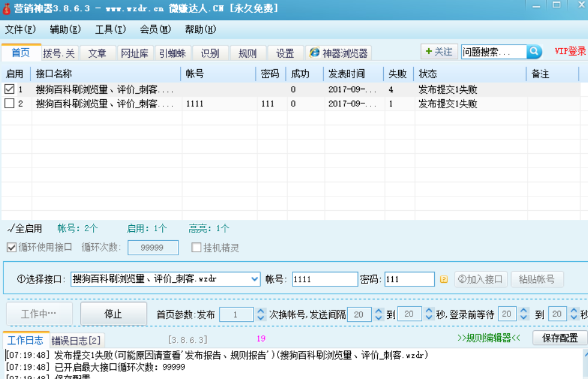
Task: Switch to the 错误日志[2] tab
Action: tap(78, 339)
